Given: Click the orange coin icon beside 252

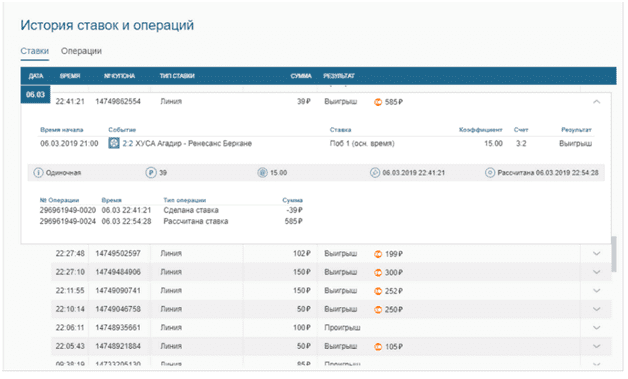Looking at the screenshot, I should tap(378, 291).
